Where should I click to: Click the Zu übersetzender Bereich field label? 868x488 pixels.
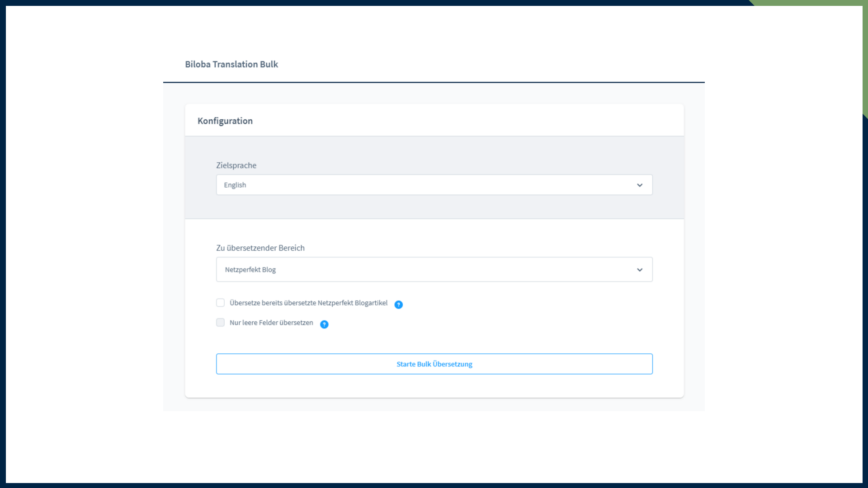pos(260,248)
